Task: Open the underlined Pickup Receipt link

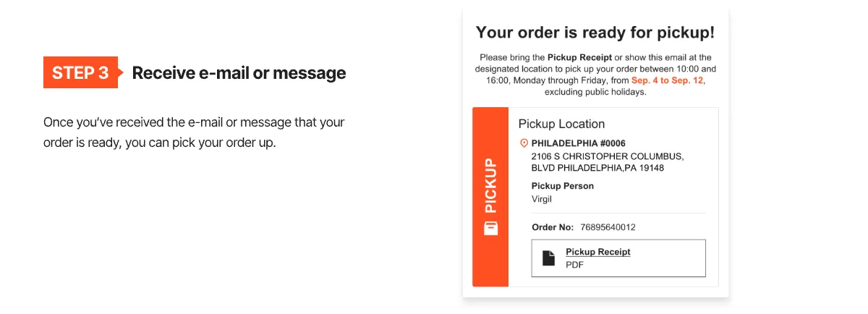Action: click(x=597, y=252)
